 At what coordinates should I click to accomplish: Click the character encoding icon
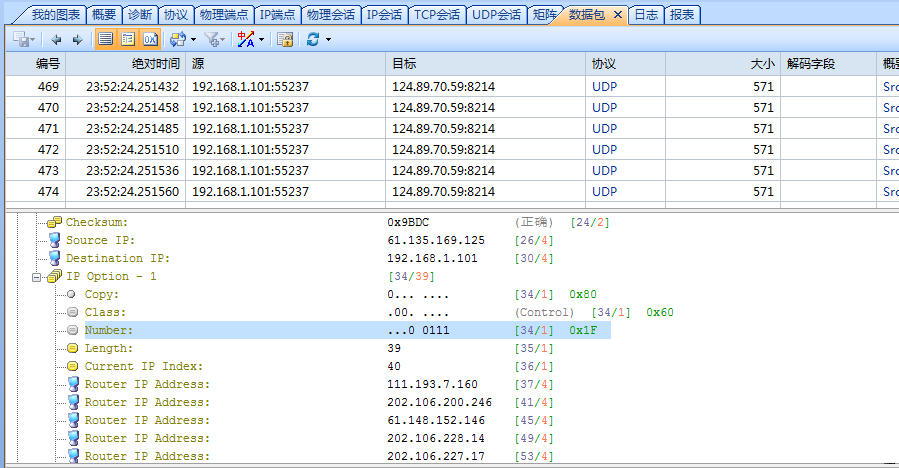coord(245,40)
